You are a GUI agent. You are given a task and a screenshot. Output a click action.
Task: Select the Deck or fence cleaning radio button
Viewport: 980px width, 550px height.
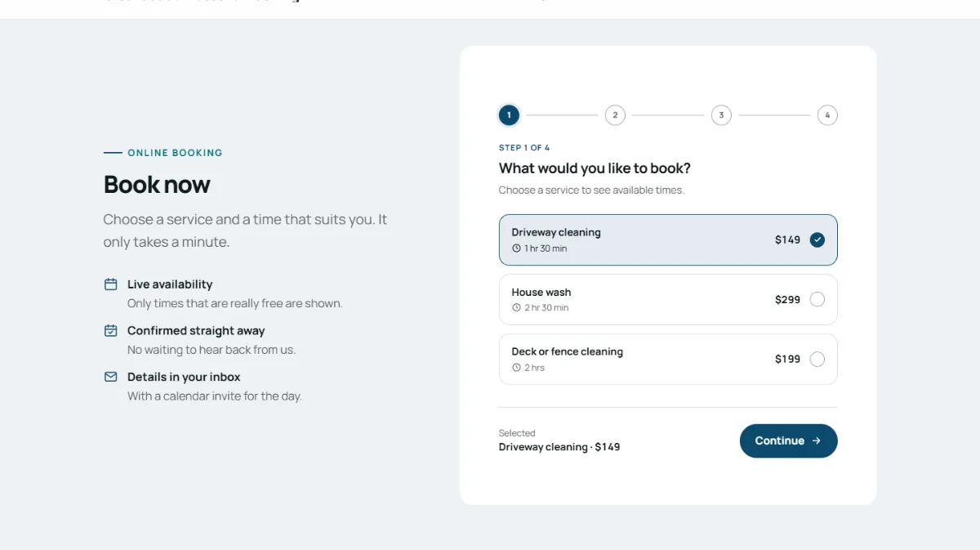(x=817, y=359)
